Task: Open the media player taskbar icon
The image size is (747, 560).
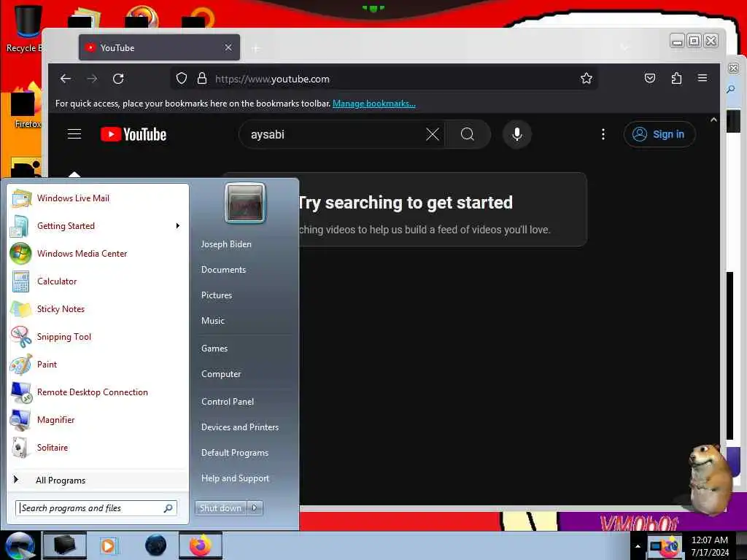Action: pos(108,545)
